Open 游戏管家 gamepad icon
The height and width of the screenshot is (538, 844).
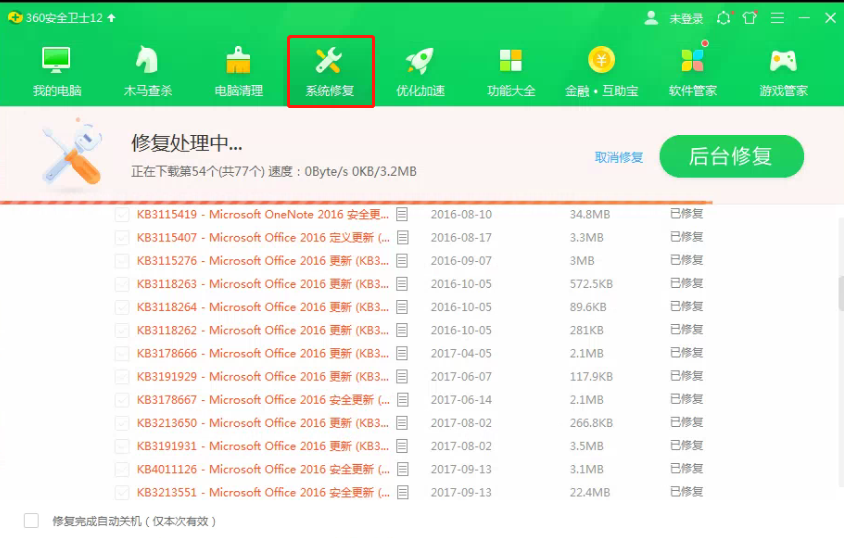pos(783,61)
